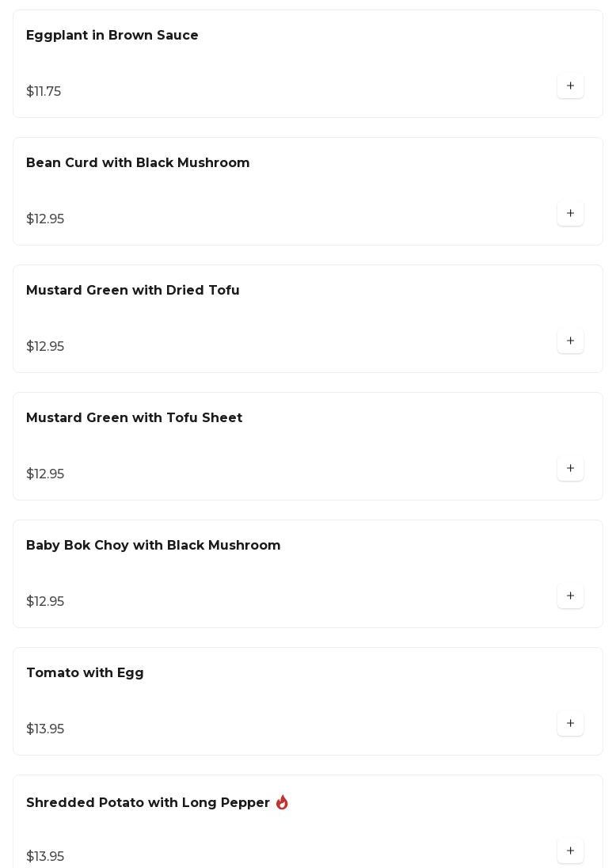
Task: Add Bean Curd with Black Mushroom
Action: 570,213
